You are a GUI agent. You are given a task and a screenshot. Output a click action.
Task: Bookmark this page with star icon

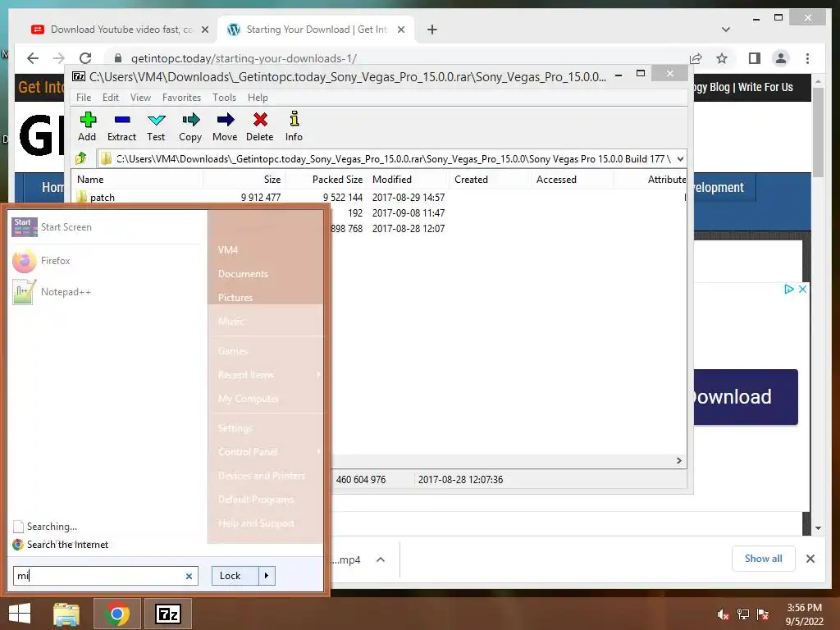click(x=722, y=58)
